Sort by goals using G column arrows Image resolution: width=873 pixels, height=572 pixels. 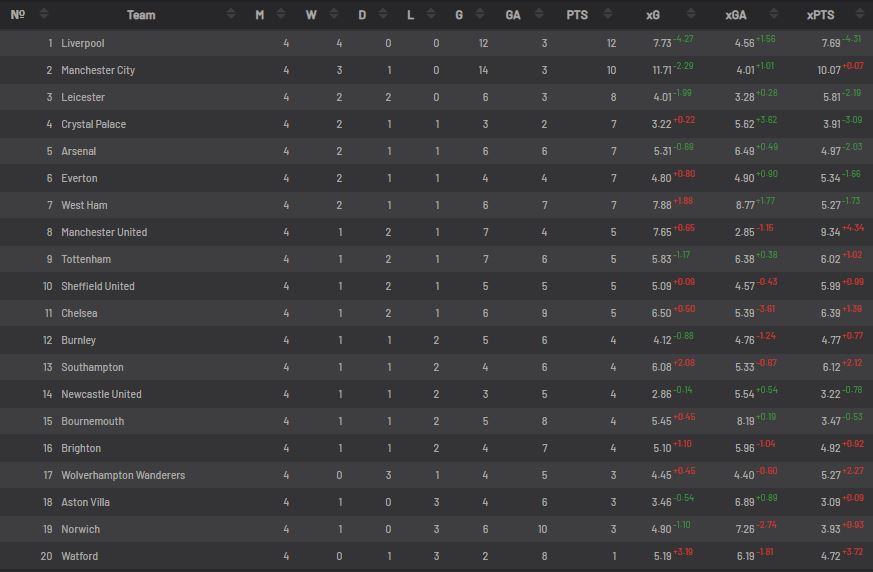tap(480, 14)
